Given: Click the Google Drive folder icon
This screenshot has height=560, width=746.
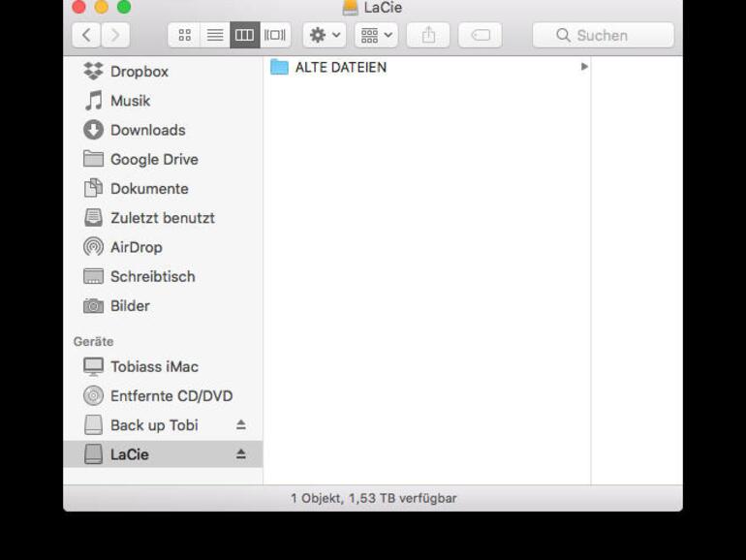Looking at the screenshot, I should 93,159.
